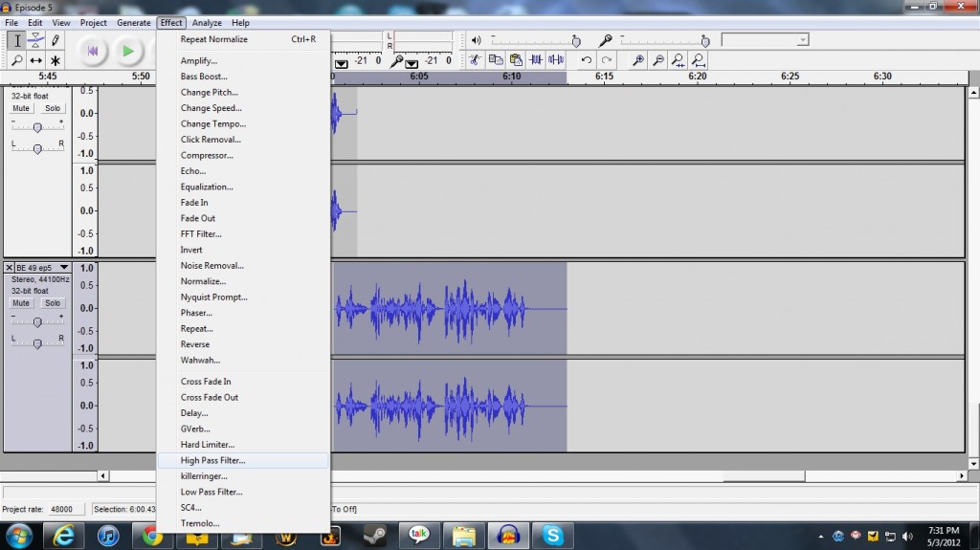Open the Generate menu
Viewport: 980px width, 550px height.
coord(134,23)
